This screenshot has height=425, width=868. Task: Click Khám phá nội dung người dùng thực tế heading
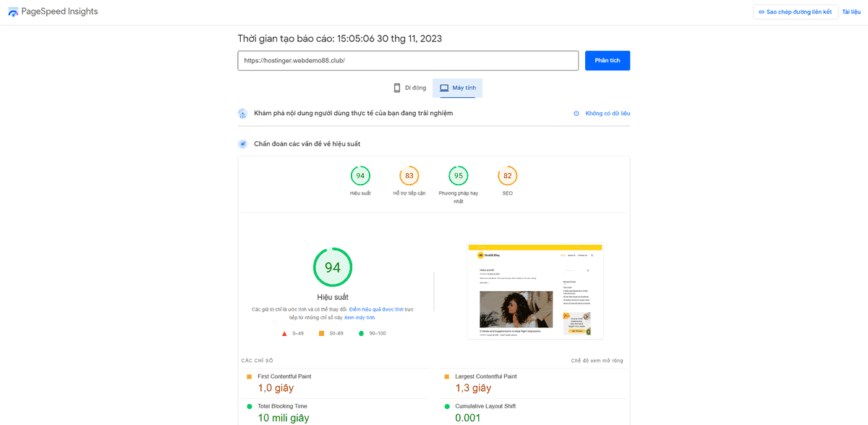[x=353, y=114]
